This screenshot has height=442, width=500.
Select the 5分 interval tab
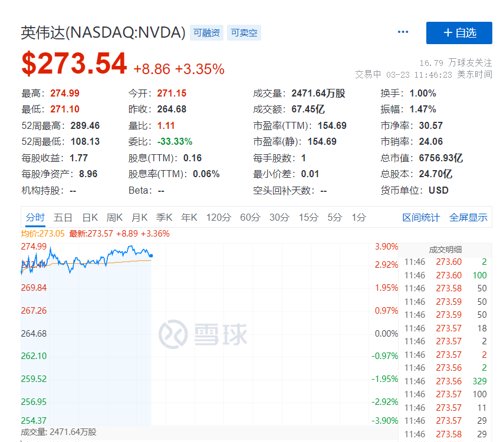tap(335, 218)
